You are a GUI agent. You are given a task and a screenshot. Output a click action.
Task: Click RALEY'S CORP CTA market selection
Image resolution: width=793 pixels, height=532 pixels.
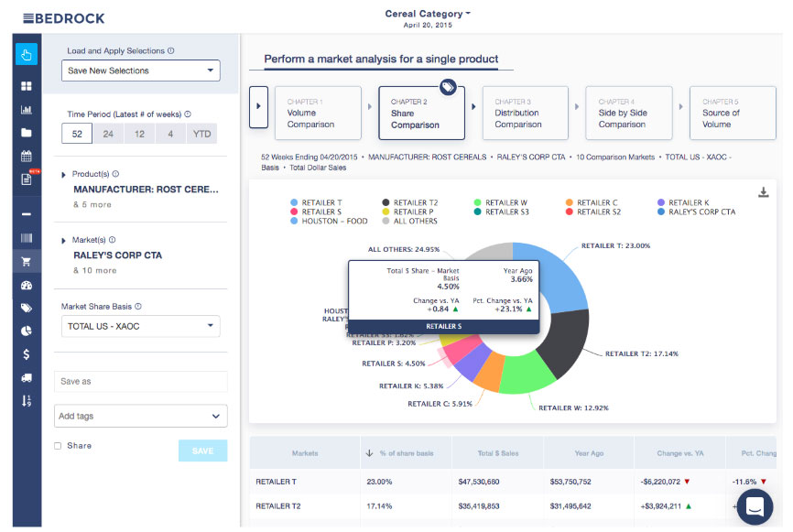coord(118,255)
